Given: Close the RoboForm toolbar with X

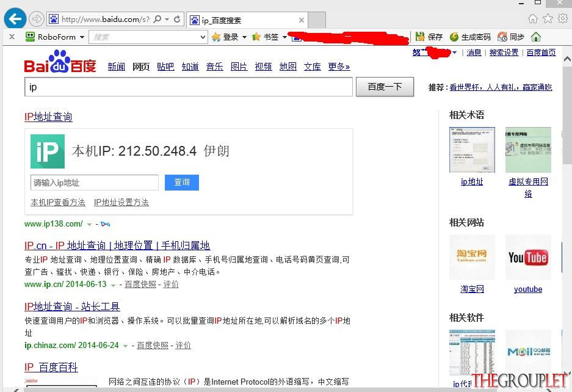Looking at the screenshot, I should click(12, 37).
